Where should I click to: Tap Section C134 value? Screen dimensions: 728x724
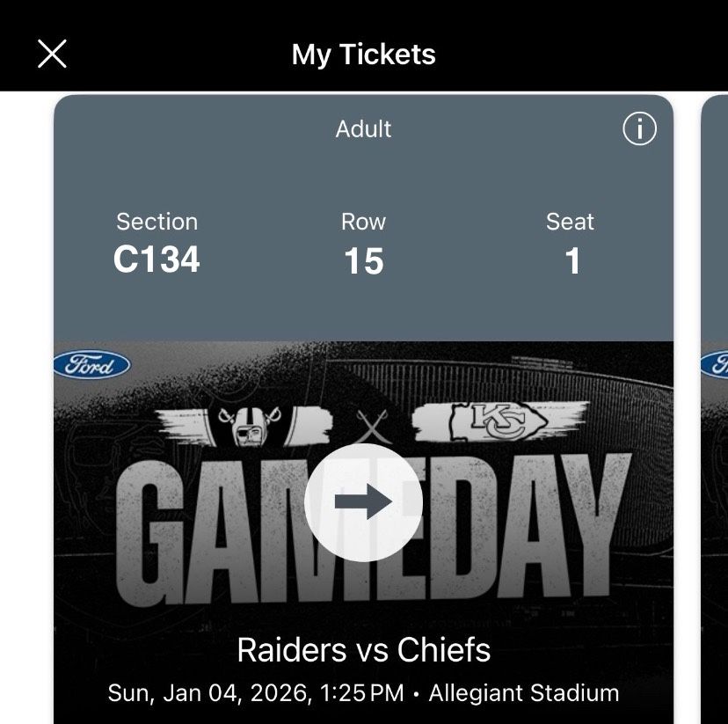157,260
